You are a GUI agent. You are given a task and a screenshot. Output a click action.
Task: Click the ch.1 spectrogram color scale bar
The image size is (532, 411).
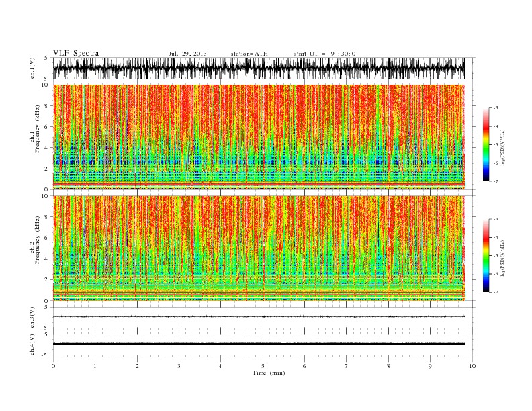(486, 144)
